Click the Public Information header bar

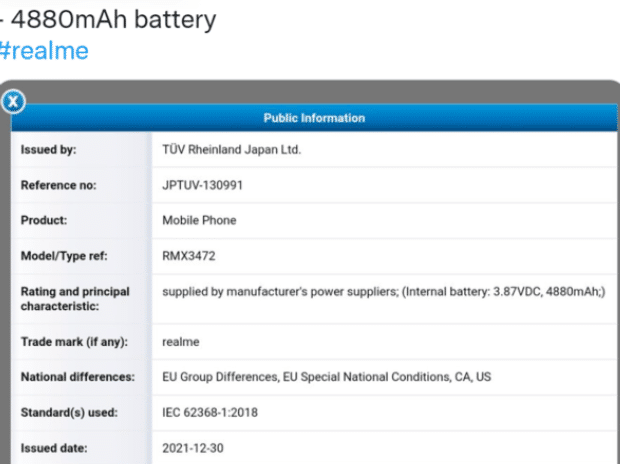pos(314,118)
